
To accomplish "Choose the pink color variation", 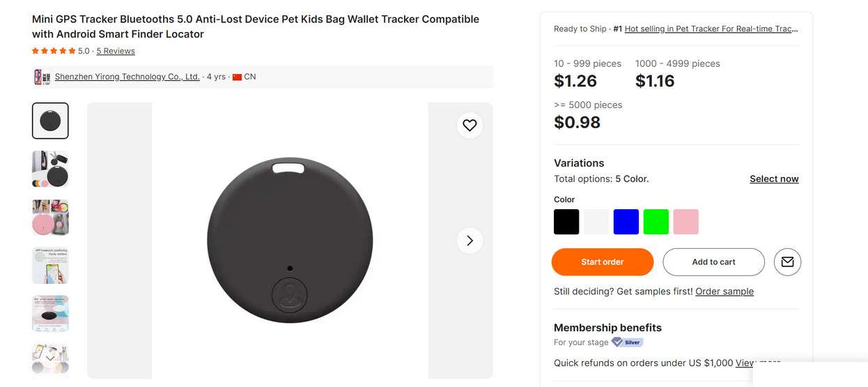I will 686,222.
